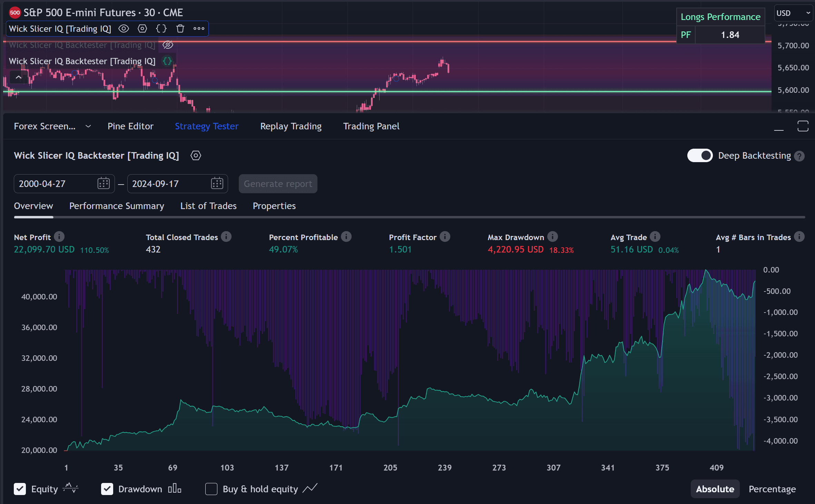815x504 pixels.
Task: Show the hidden Wick Slicer IQ Backtester
Action: pos(168,45)
